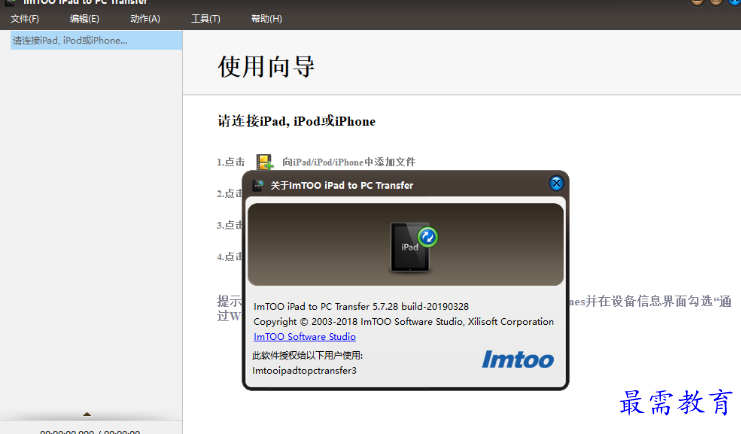
Task: Close the About ImTOO dialog
Action: (x=556, y=183)
